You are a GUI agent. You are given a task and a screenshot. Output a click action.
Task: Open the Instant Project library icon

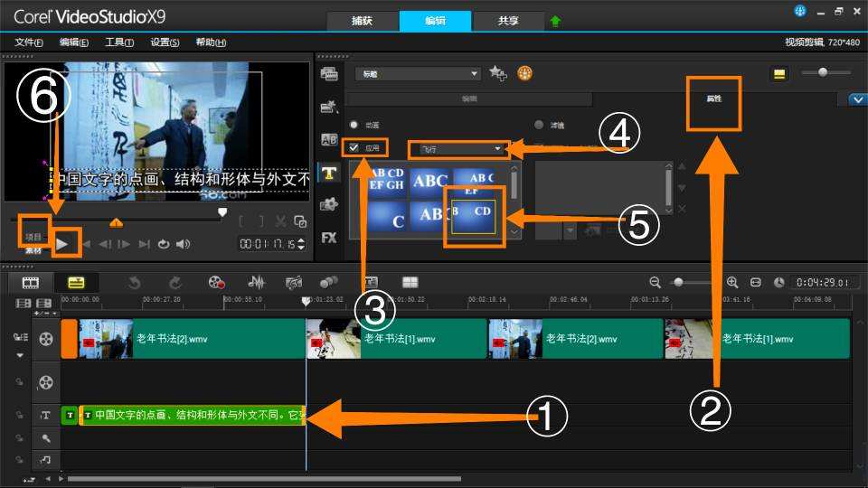(x=329, y=107)
